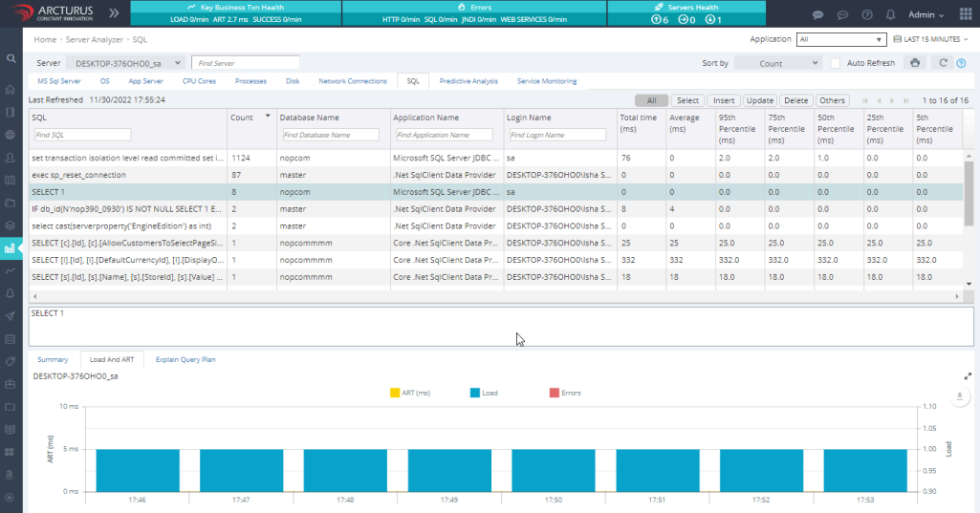This screenshot has width=980, height=513.
Task: Filter queries by the Others button
Action: pos(832,100)
